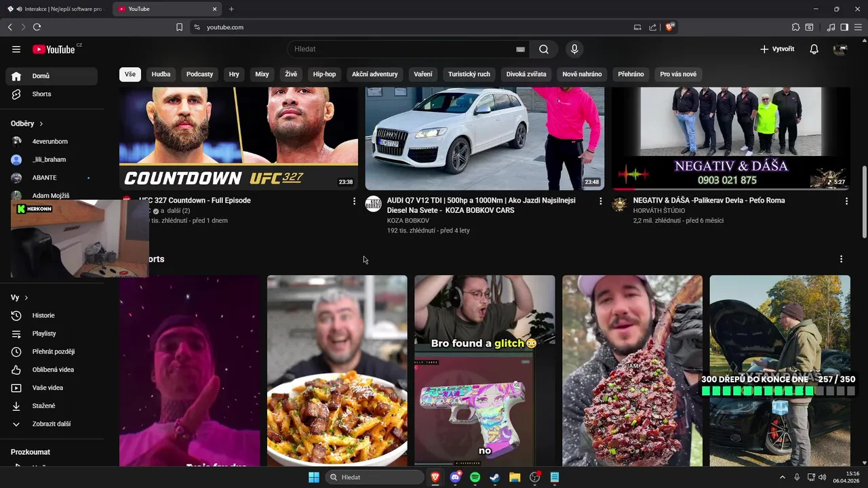This screenshot has height=488, width=868.
Task: Open the browser media control music note
Action: (x=831, y=27)
